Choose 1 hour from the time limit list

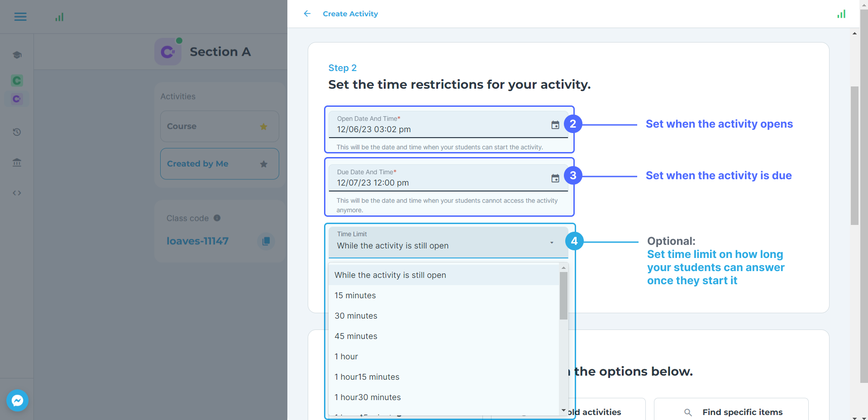[346, 357]
